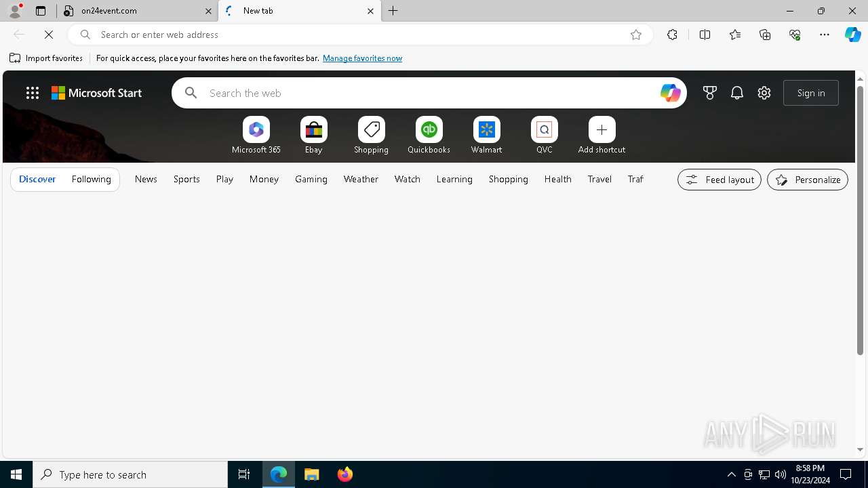Add a new shortcut tile
The width and height of the screenshot is (868, 488).
click(x=602, y=136)
